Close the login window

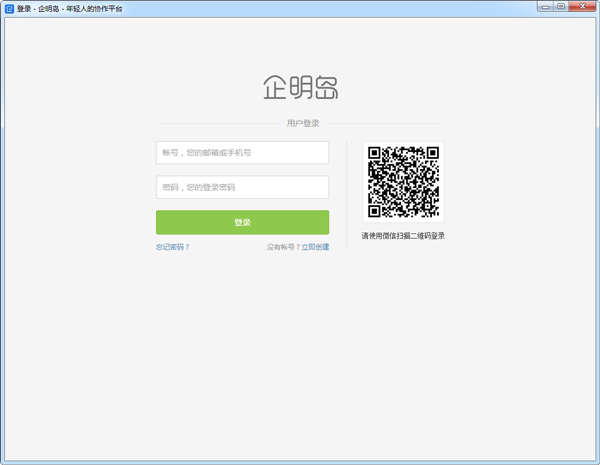click(x=581, y=6)
